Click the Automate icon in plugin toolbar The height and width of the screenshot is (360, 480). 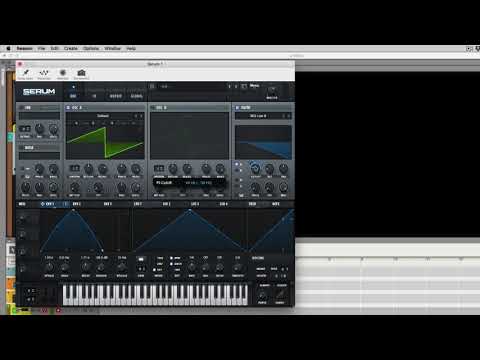[44, 73]
